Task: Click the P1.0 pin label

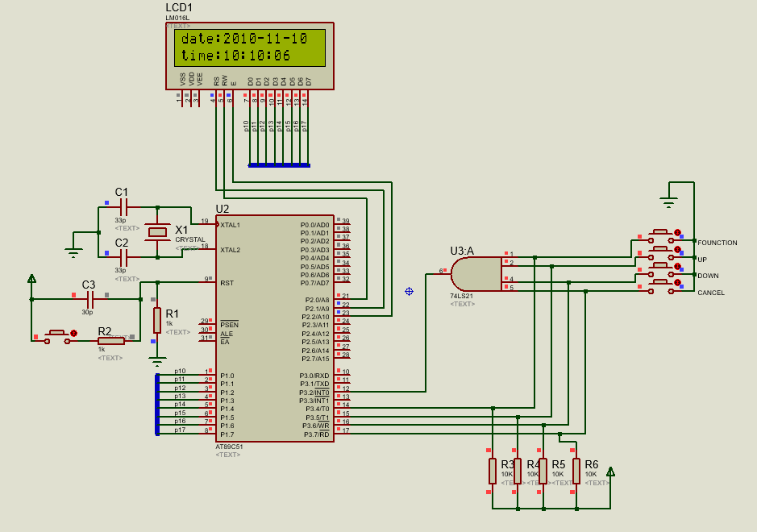Action: (227, 376)
